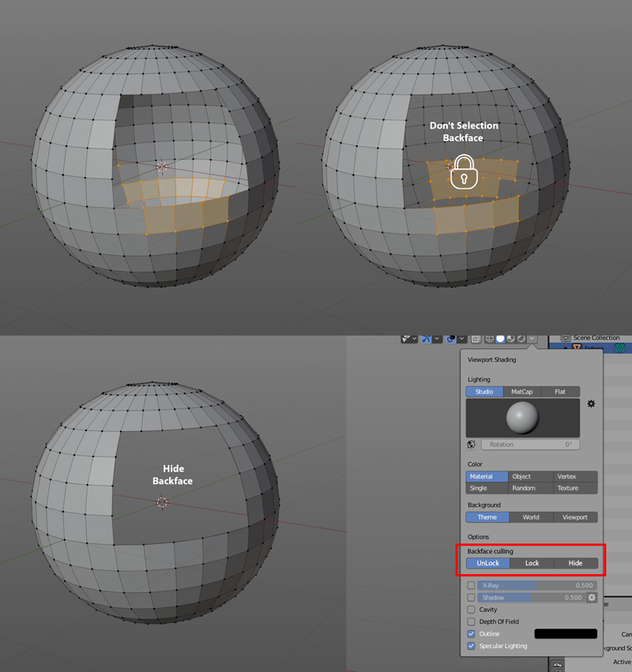Switch to Solid shading mode
This screenshot has height=672, width=632.
[500, 339]
